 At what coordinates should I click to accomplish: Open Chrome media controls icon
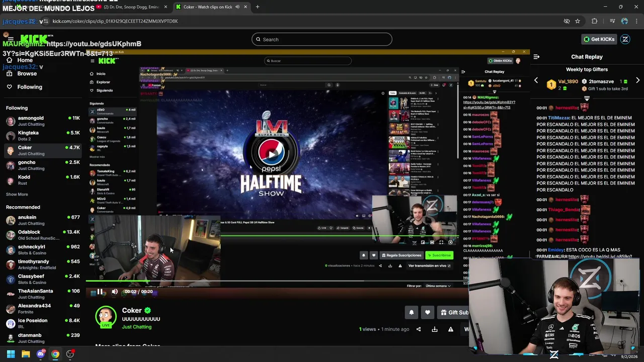(612, 21)
